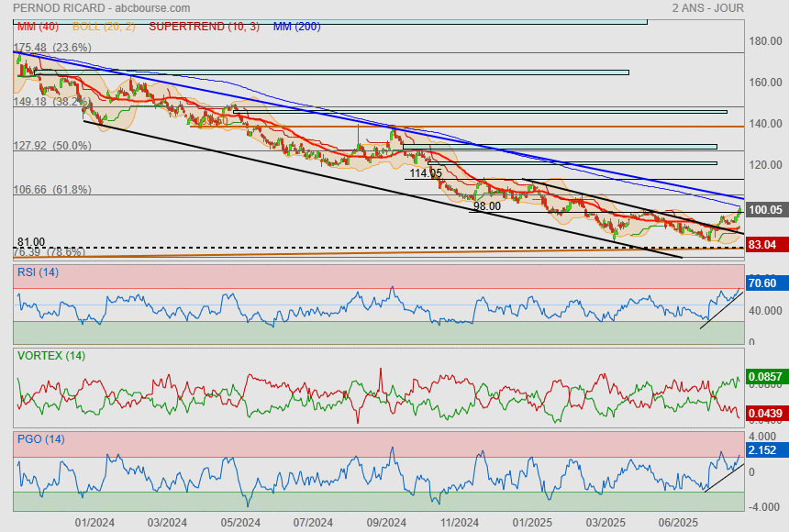Click the current price tag "100.05"
Screen dimensions: 789x532
(765, 210)
